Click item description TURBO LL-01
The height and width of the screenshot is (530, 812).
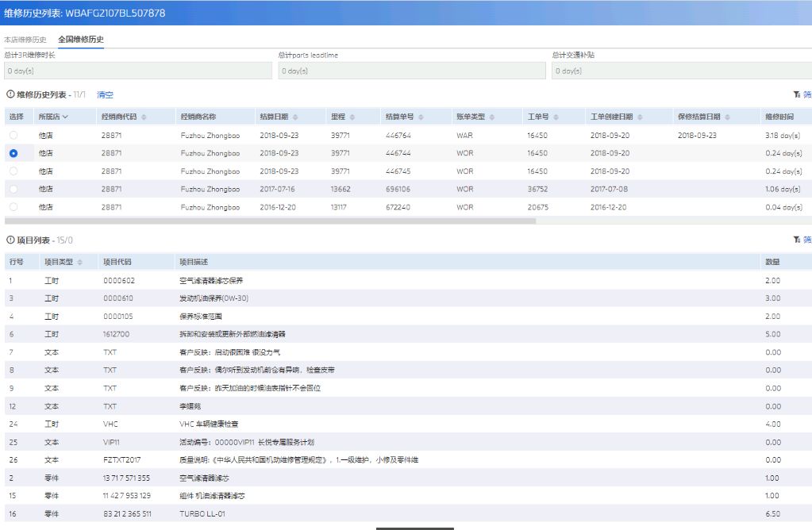(x=202, y=514)
